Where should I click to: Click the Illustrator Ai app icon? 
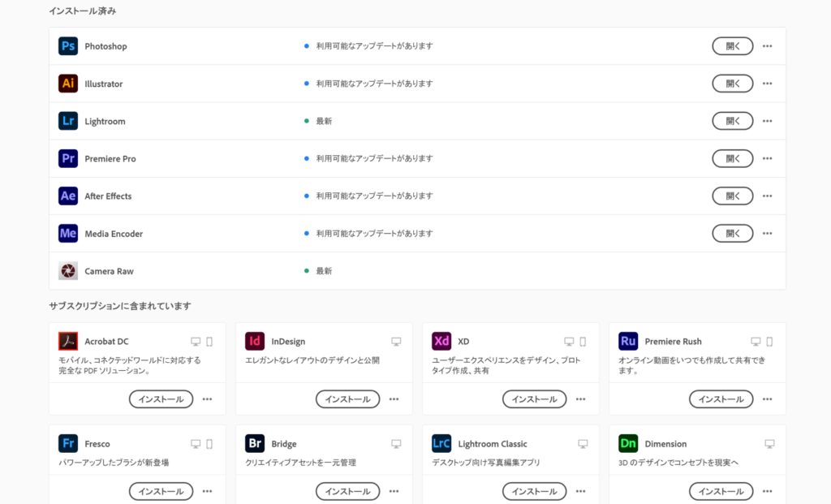68,84
